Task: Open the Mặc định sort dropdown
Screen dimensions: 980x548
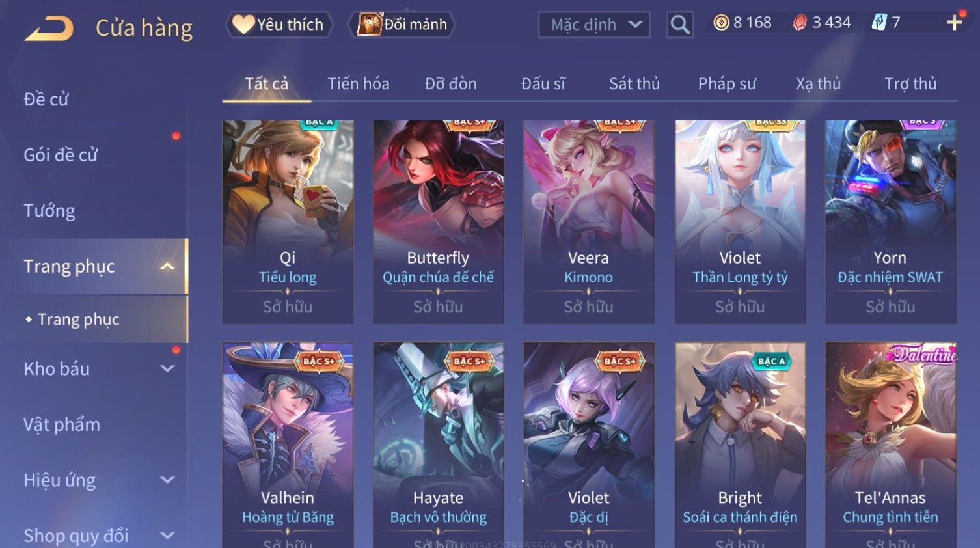Action: [x=594, y=25]
